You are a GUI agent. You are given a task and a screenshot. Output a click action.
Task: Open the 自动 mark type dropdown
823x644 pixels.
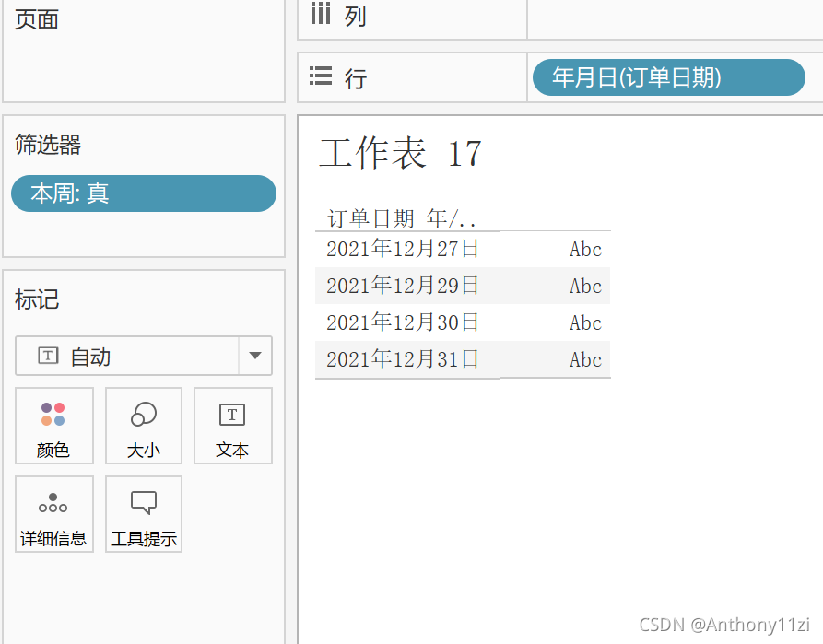(257, 357)
